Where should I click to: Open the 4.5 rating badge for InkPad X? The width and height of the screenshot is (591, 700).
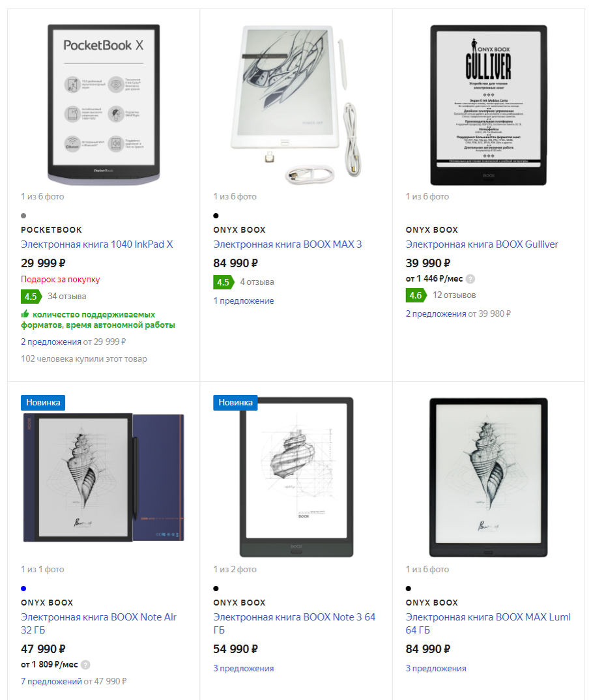31,297
